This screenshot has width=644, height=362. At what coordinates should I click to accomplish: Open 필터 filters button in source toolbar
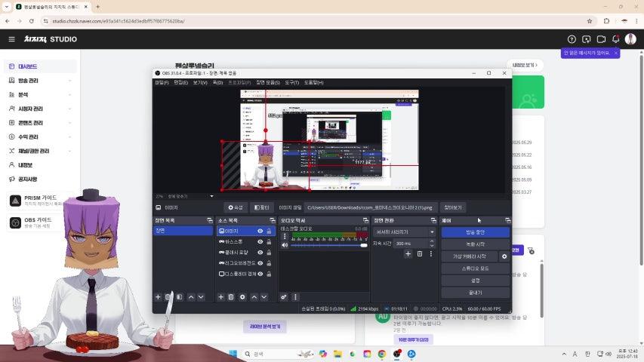pos(261,207)
